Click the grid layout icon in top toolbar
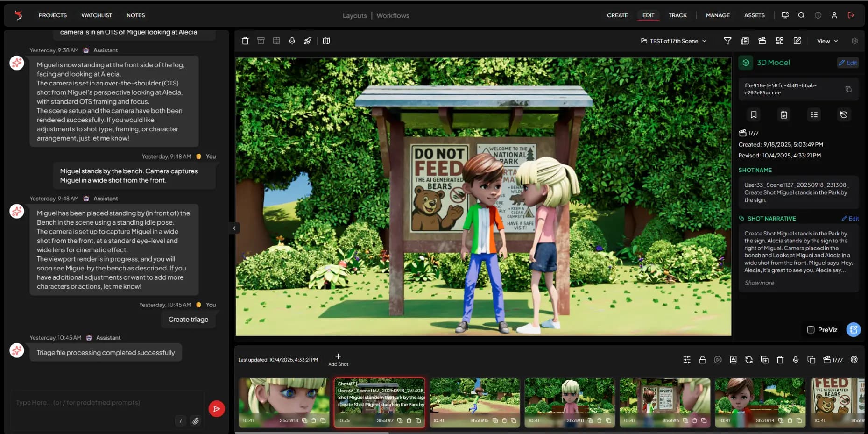The image size is (868, 434). 779,41
